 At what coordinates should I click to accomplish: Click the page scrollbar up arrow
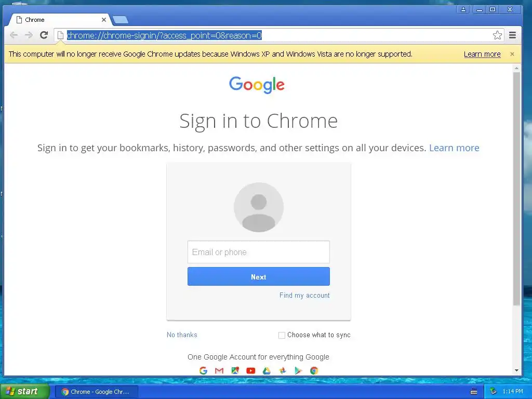[x=516, y=68]
